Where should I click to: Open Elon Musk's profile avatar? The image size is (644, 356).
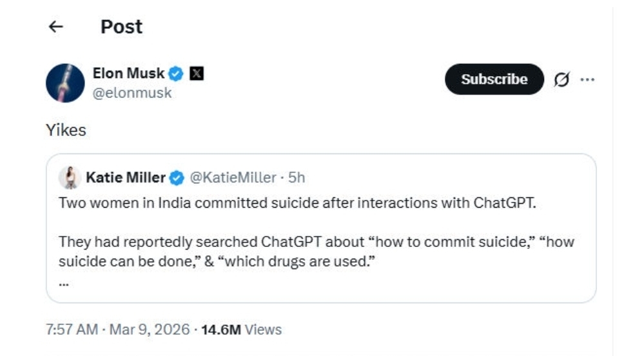pos(65,83)
